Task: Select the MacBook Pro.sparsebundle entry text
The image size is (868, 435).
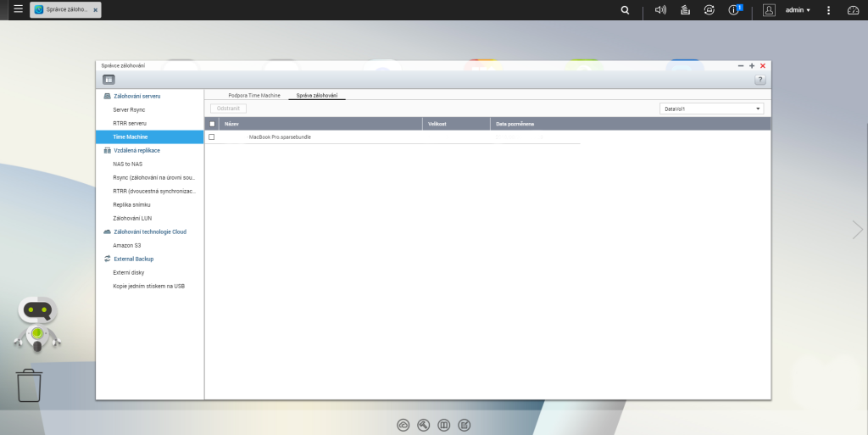Action: tap(280, 137)
